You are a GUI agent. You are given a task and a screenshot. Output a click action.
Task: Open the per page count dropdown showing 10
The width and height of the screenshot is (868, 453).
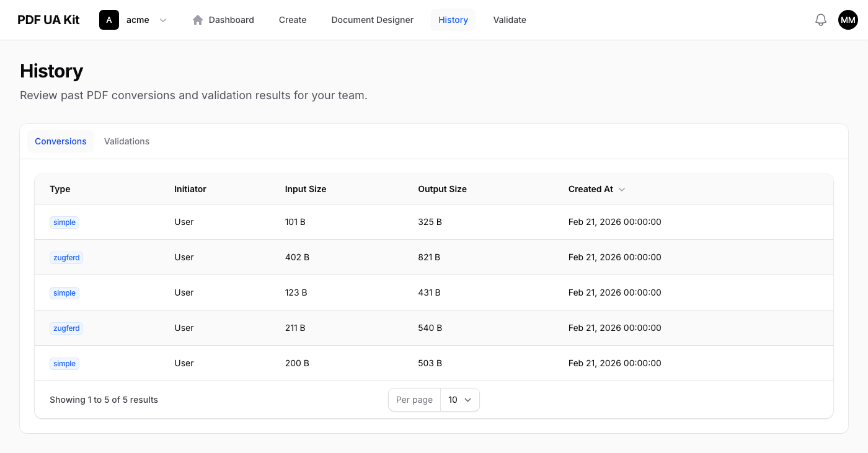coord(459,400)
